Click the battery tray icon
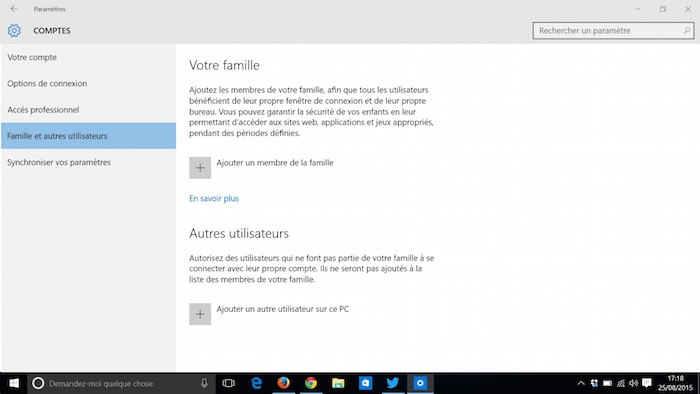This screenshot has width=700, height=394. point(608,383)
